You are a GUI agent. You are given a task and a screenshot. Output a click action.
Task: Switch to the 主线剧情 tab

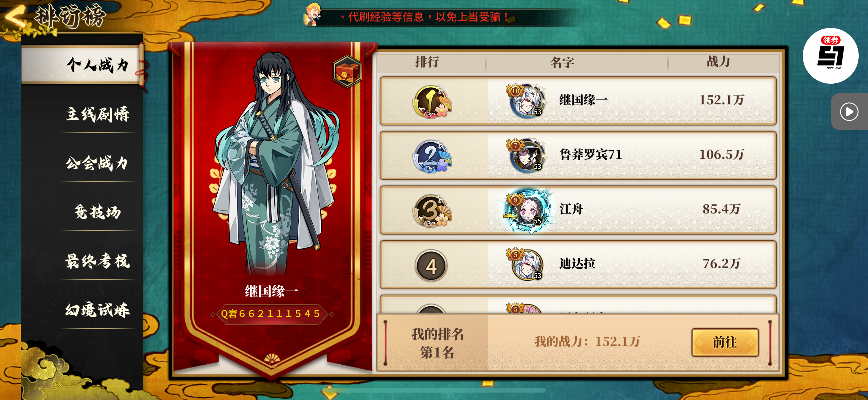pyautogui.click(x=98, y=114)
